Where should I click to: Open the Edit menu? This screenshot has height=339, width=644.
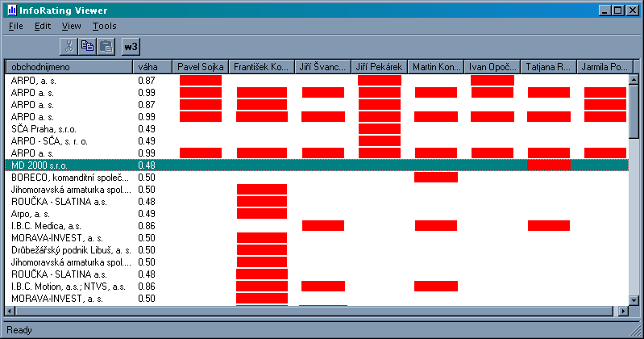[43, 26]
